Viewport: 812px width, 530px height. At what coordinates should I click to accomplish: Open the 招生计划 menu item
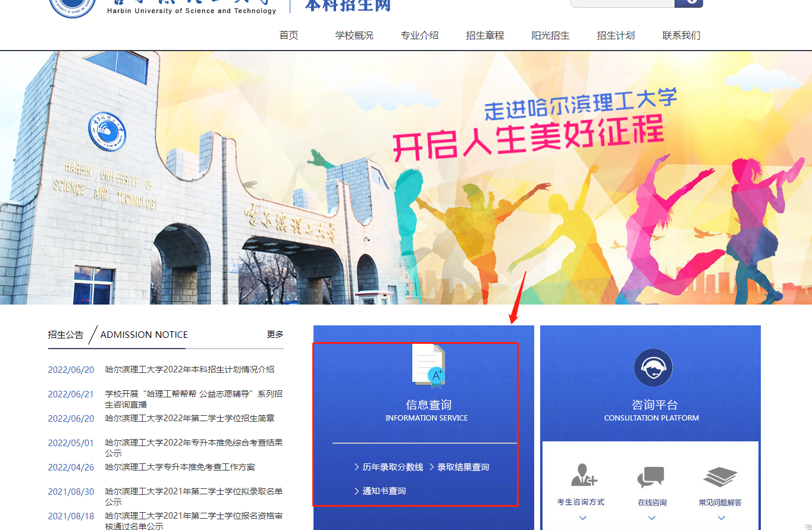pos(616,36)
